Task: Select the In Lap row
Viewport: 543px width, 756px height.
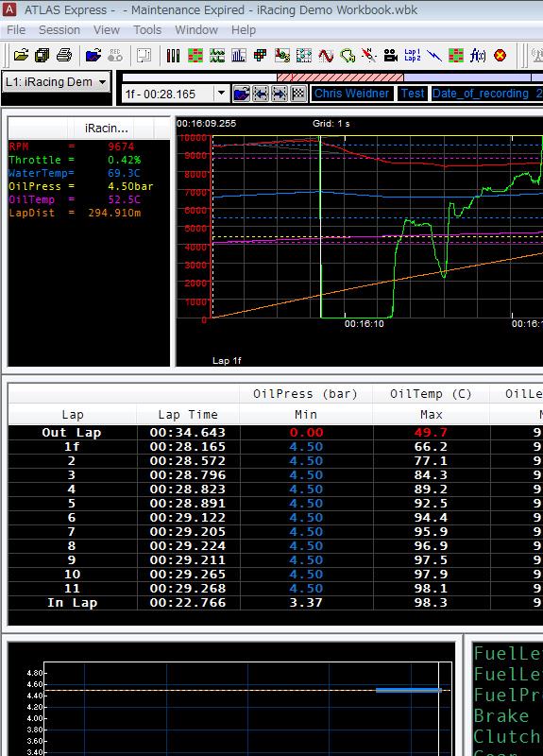Action: coord(275,603)
